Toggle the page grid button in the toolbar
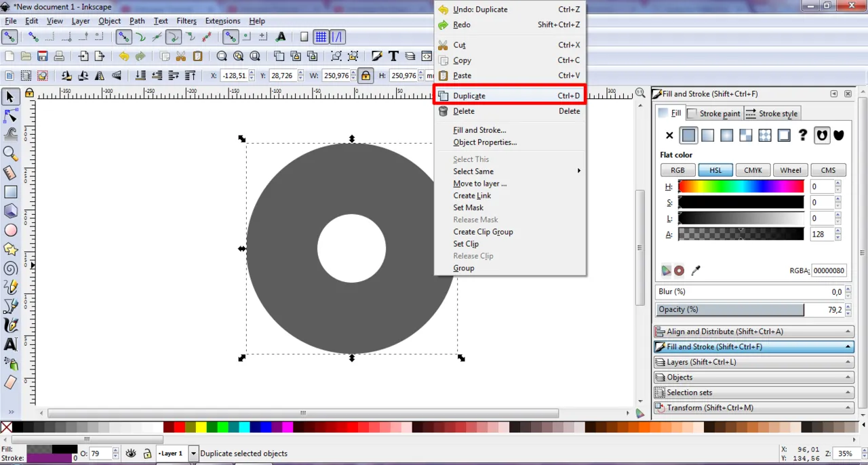The height and width of the screenshot is (465, 868). tap(321, 37)
